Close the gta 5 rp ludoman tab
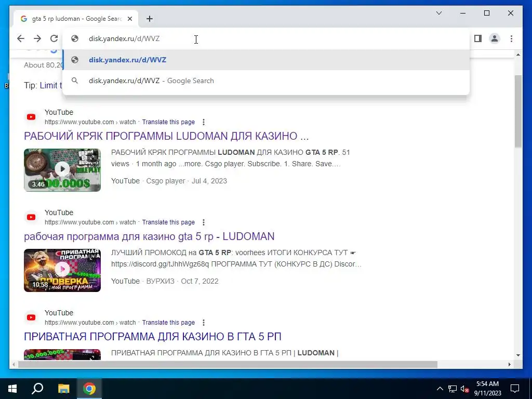Image resolution: width=532 pixels, height=399 pixels. click(x=129, y=19)
